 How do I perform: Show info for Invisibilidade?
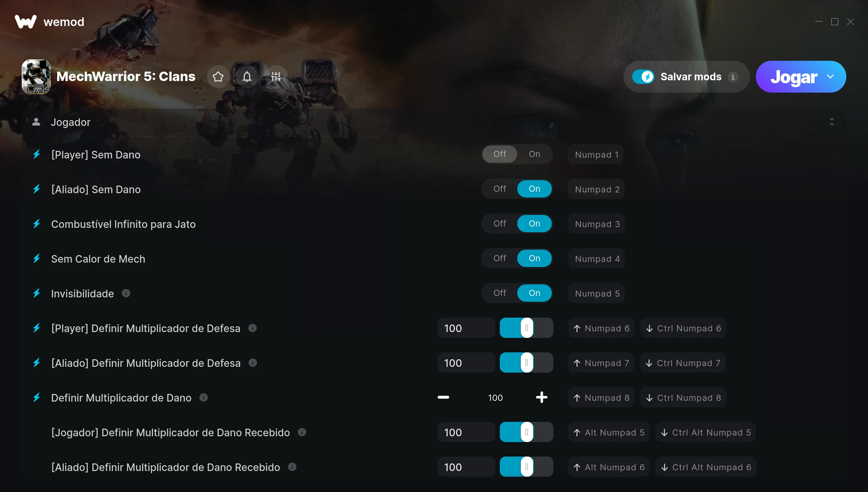[126, 293]
